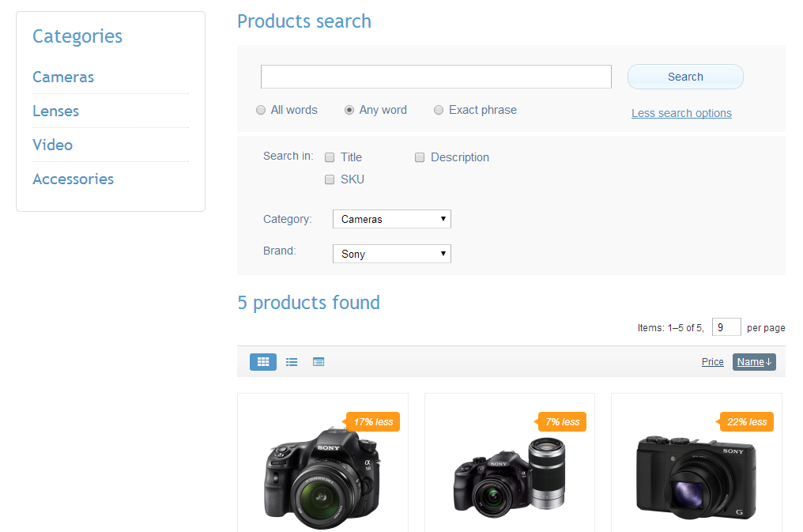Select the All words radio button

point(261,111)
